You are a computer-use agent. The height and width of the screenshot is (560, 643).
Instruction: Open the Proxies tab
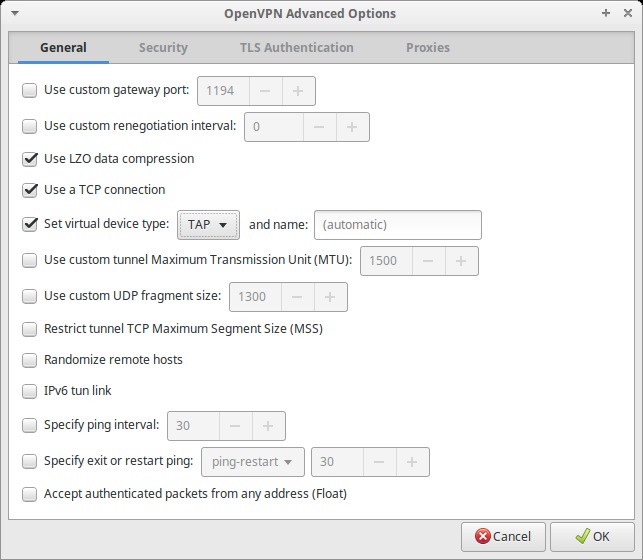[x=428, y=48]
